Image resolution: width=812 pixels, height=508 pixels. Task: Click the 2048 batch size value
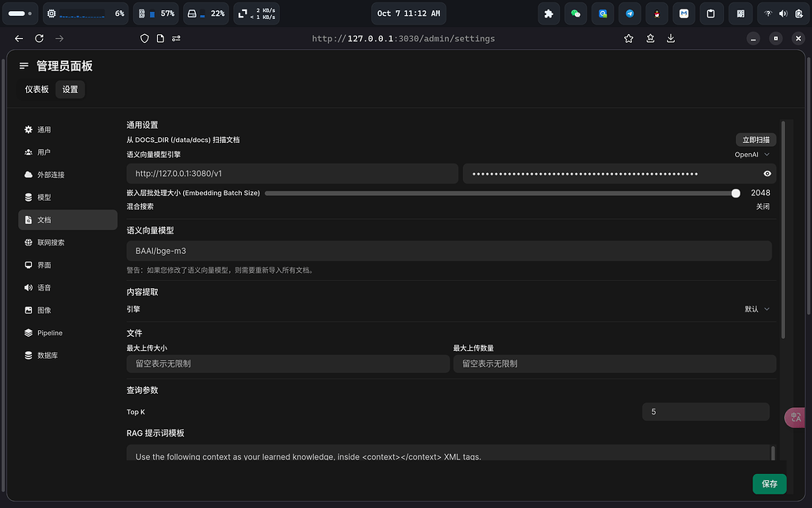[760, 193]
